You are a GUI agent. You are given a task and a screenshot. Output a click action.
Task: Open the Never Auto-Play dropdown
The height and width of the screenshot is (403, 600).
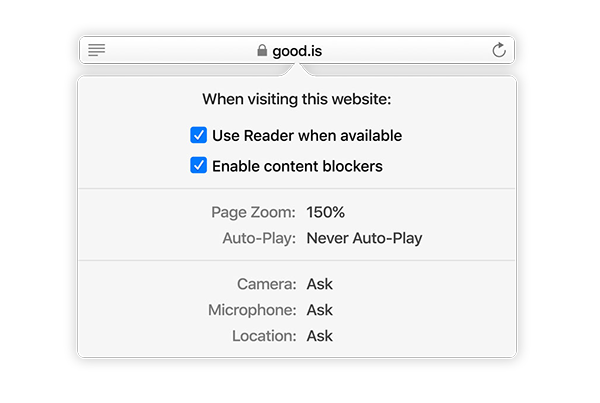(364, 238)
